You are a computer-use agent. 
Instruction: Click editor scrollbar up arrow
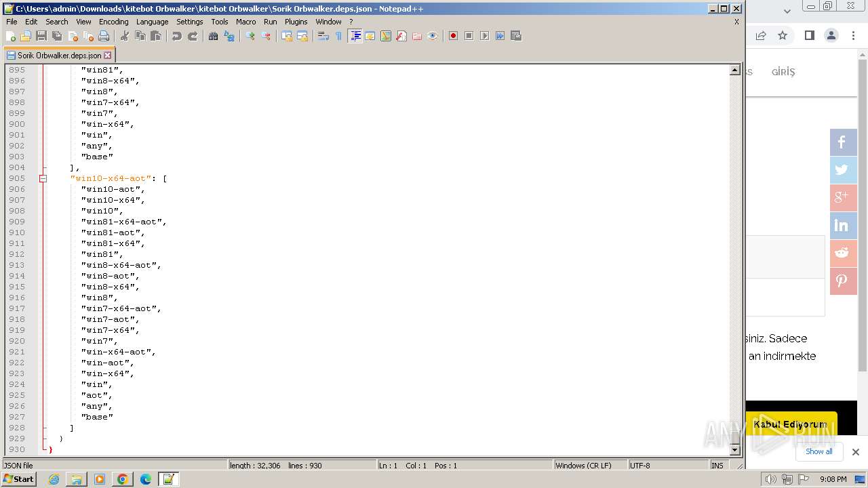tap(735, 70)
